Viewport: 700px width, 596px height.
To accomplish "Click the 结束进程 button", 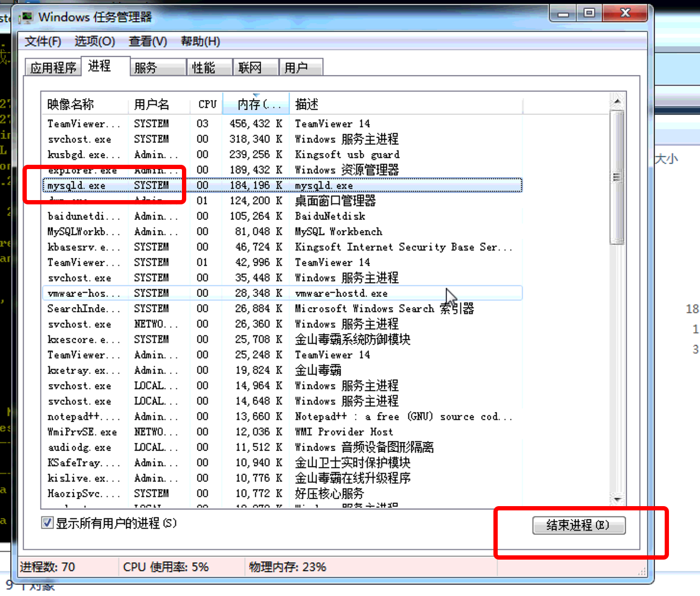I will click(x=579, y=525).
